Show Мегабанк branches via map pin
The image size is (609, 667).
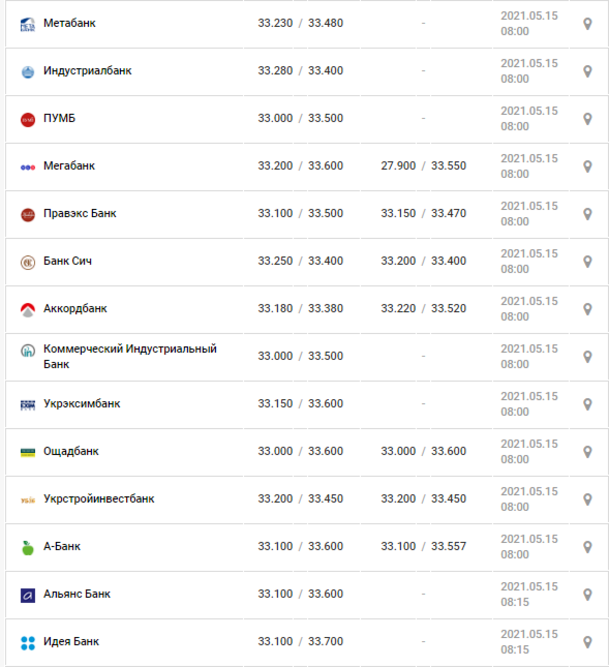pos(587,167)
